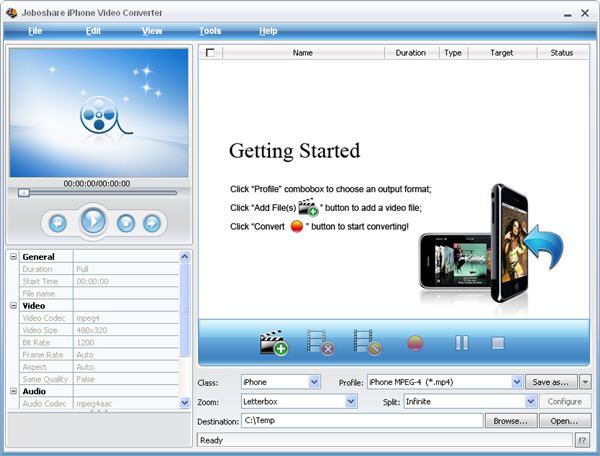Screen dimensions: 600x456
Task: Click the previous frame preview button
Action: click(x=58, y=223)
